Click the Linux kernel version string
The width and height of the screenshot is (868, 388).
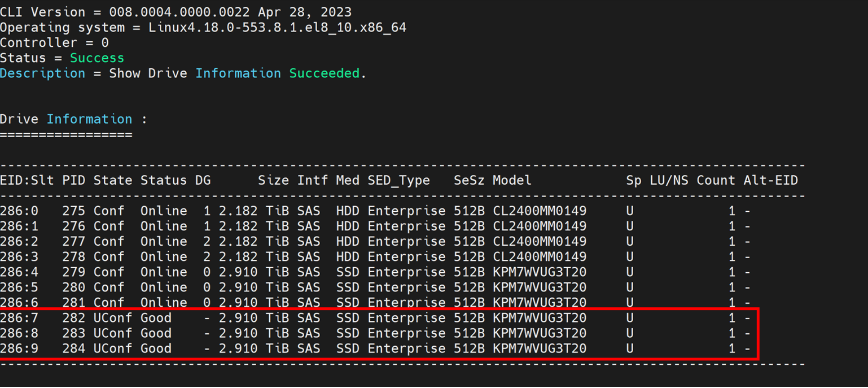coord(277,28)
